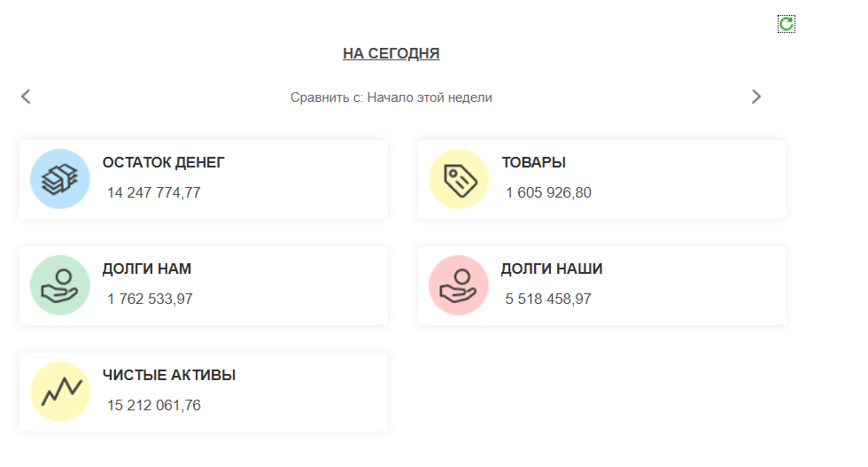Click the money stack icon
The height and width of the screenshot is (467, 868).
[60, 179]
